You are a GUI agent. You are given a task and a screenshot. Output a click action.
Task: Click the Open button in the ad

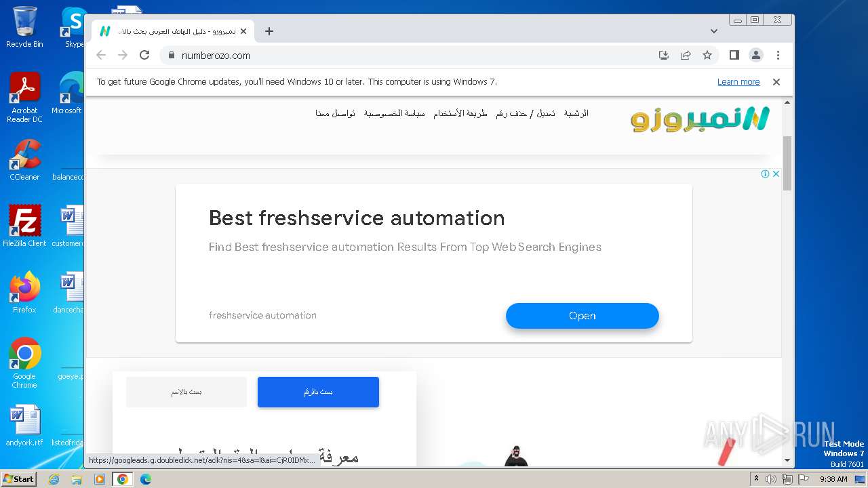tap(583, 316)
